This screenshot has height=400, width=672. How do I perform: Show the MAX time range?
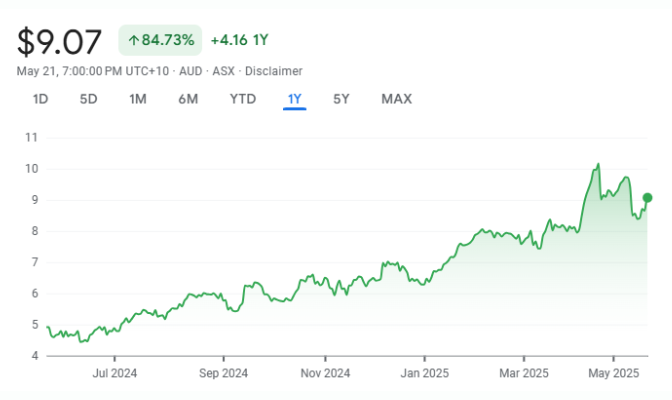tap(396, 99)
